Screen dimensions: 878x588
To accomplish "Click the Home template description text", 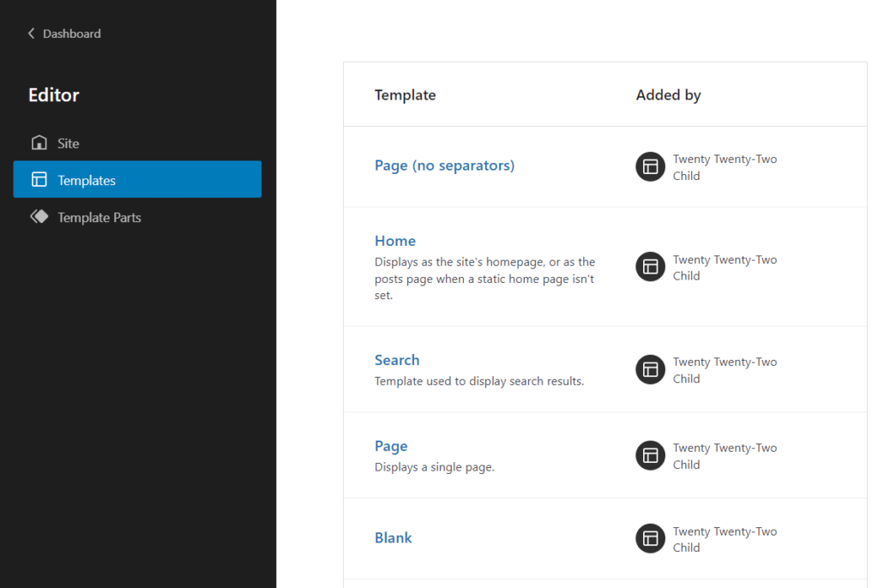I will click(485, 279).
